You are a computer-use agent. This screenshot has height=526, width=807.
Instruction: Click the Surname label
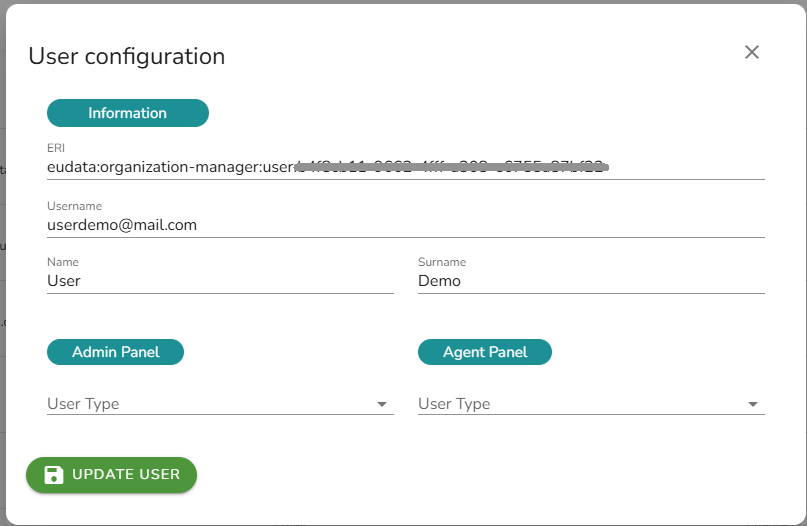coord(442,262)
